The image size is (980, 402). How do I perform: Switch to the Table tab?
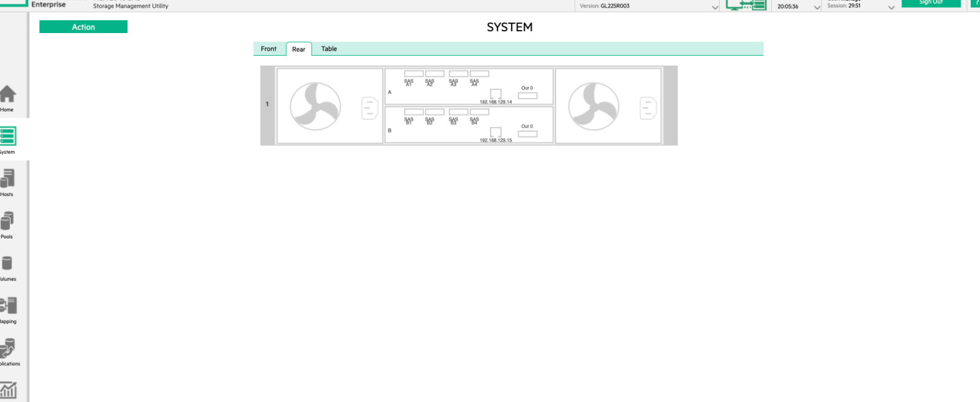pos(329,49)
